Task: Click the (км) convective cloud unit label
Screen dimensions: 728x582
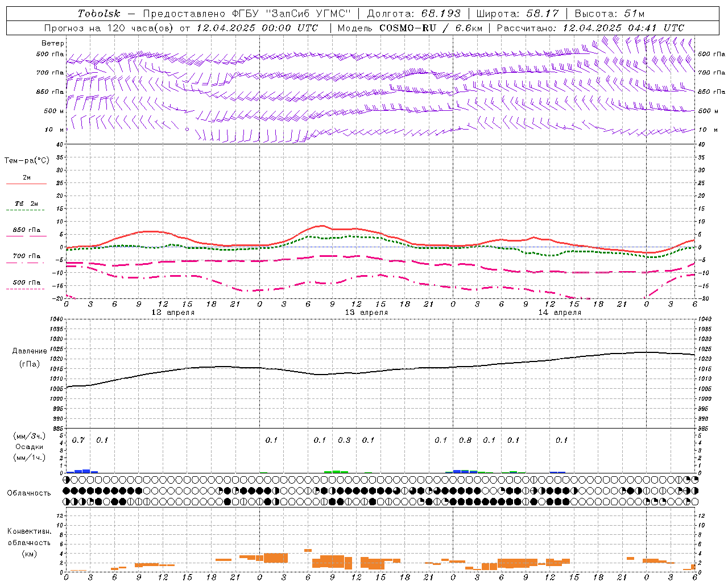Action: point(30,554)
